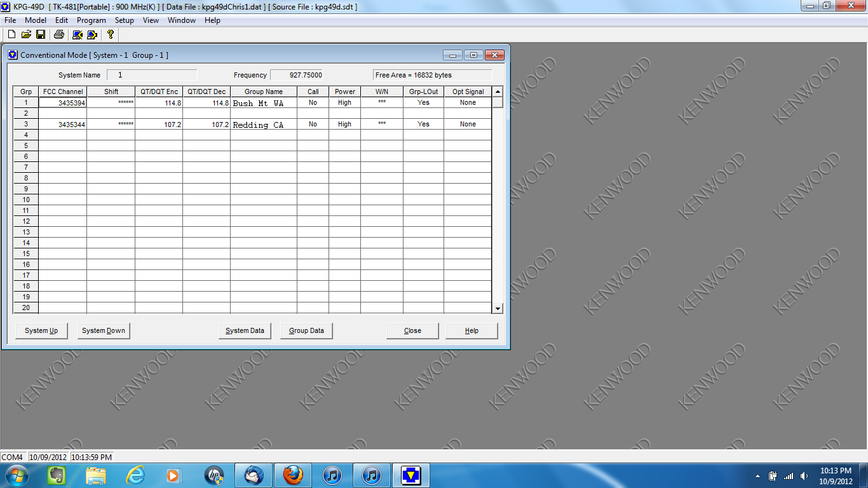The height and width of the screenshot is (488, 868).
Task: Open the Windows Start orb
Action: click(17, 475)
